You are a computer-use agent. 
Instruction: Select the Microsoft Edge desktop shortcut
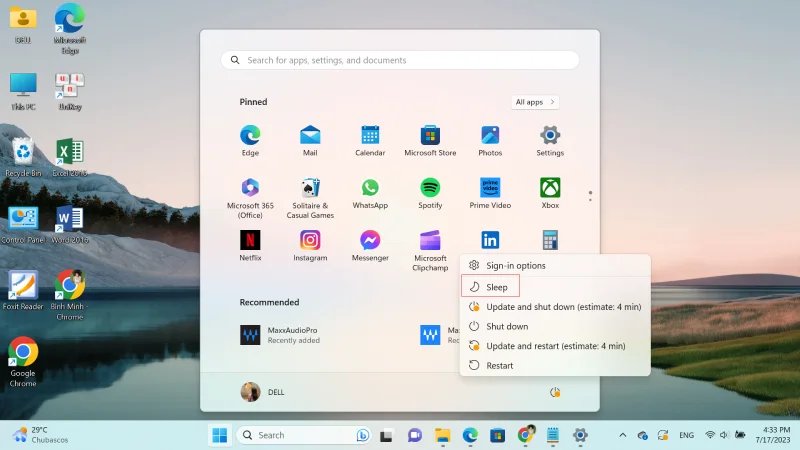click(x=70, y=29)
